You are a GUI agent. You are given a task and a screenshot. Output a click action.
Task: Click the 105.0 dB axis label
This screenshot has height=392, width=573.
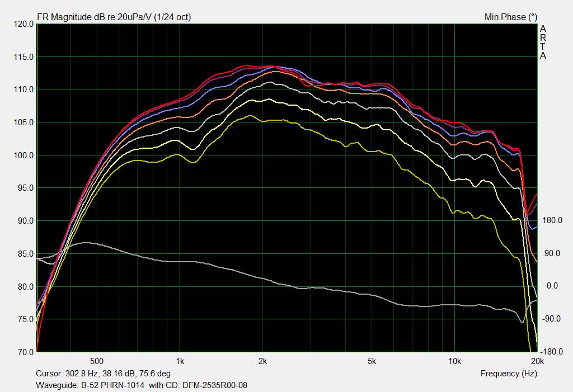tap(24, 122)
